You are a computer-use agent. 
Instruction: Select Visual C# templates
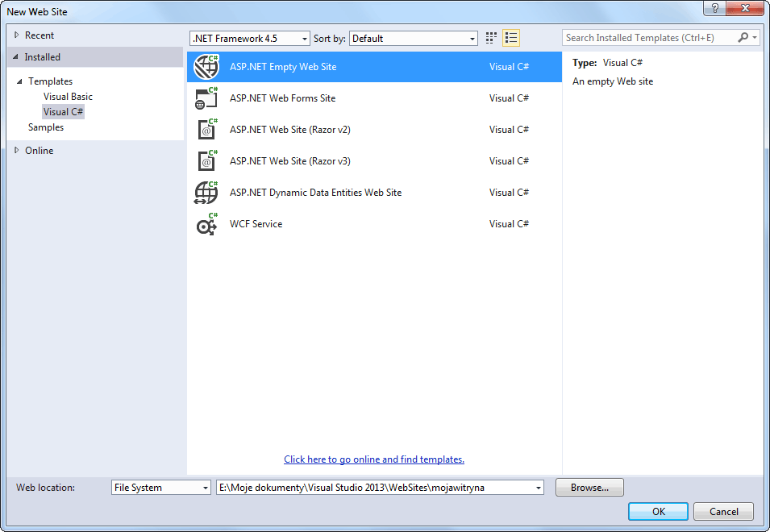point(64,112)
